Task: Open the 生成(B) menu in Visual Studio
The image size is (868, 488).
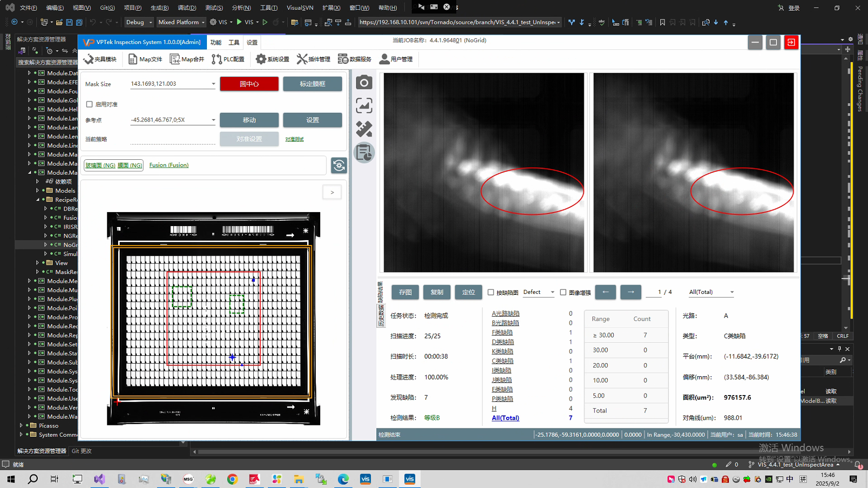Action: click(159, 8)
